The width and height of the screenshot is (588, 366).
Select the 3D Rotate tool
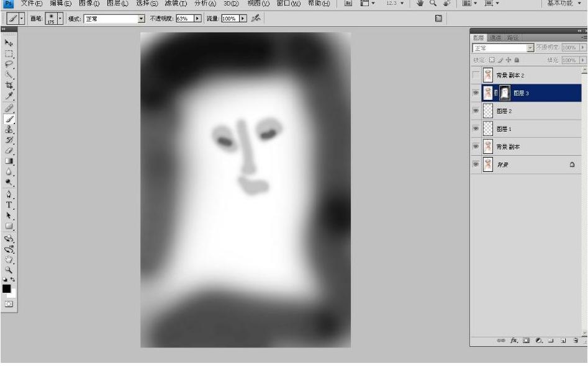pos(9,239)
